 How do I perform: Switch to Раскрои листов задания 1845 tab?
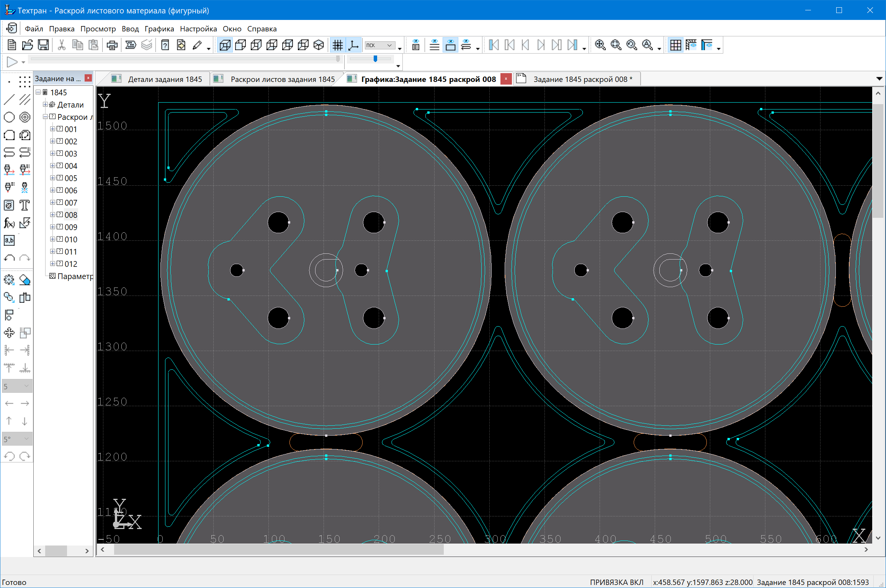click(282, 79)
